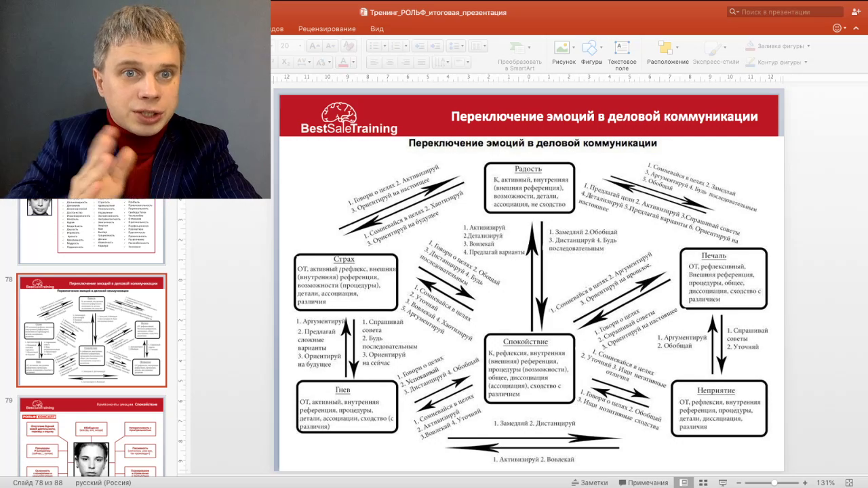The image size is (868, 488).
Task: Select slide 79 thumbnail Компоненты эмоции
Action: (92, 437)
